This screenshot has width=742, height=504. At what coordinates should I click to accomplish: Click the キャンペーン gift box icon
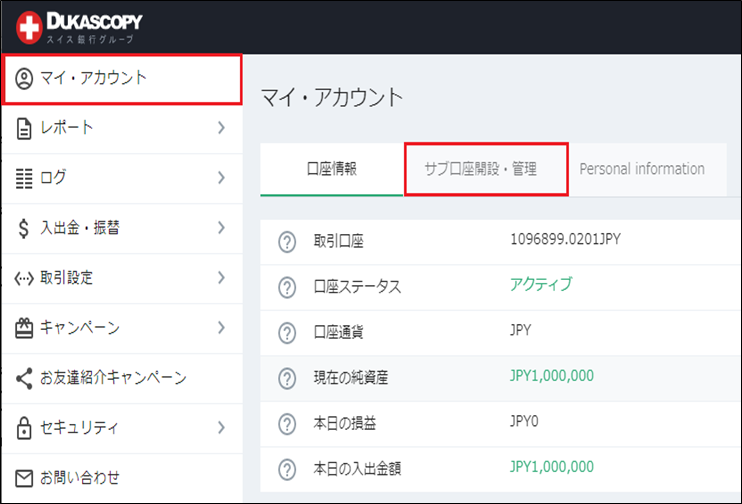click(x=24, y=328)
